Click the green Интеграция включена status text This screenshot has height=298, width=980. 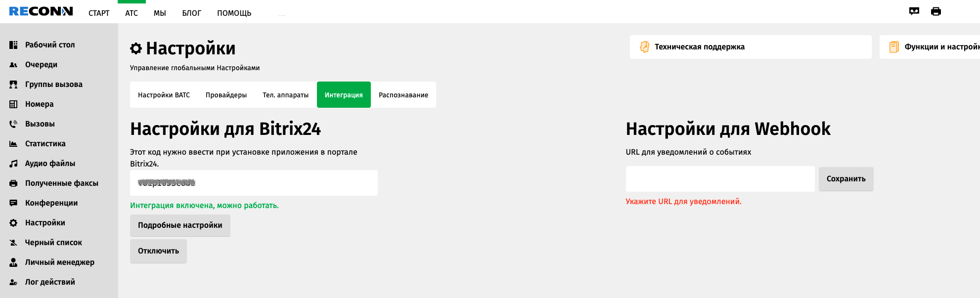(204, 206)
